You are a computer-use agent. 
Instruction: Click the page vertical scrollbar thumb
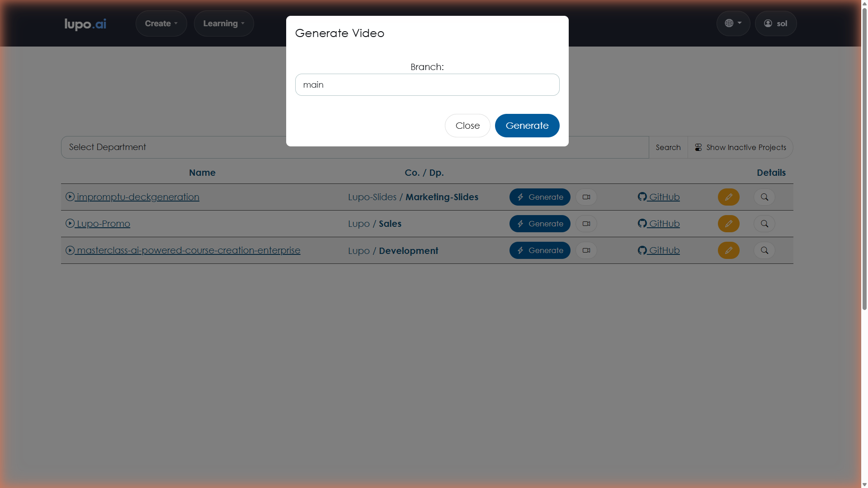[864, 158]
